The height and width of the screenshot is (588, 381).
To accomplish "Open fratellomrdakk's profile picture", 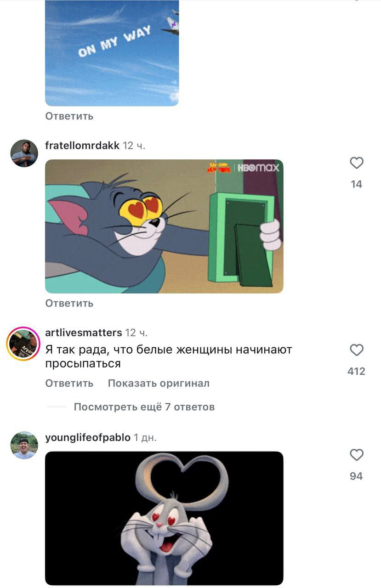I will click(x=24, y=153).
